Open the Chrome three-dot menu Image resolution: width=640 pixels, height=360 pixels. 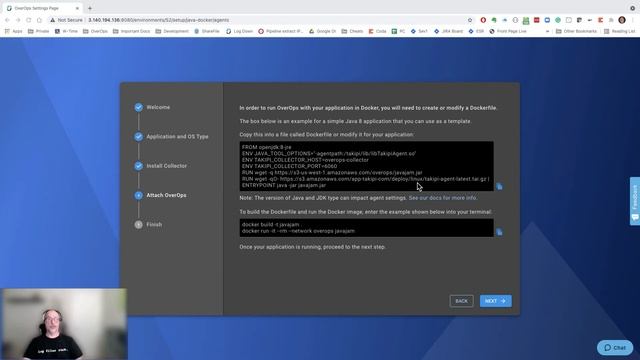click(634, 20)
